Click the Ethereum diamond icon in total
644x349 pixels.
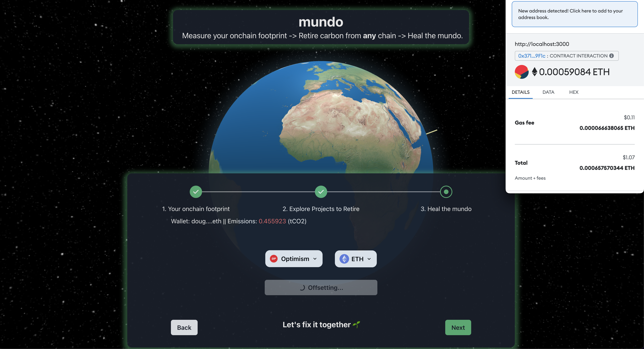tap(534, 72)
